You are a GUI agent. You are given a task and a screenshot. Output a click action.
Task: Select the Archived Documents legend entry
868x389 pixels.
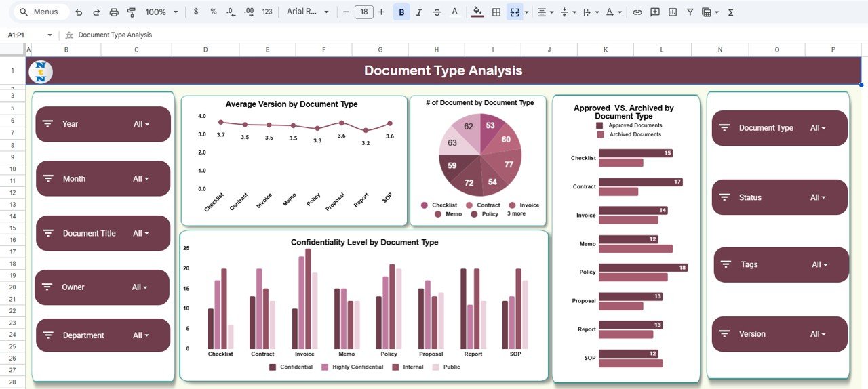(x=629, y=134)
